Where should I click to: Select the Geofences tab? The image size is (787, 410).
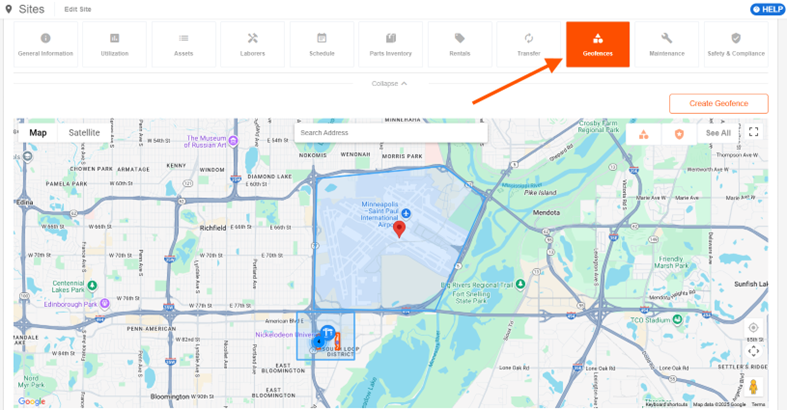598,44
